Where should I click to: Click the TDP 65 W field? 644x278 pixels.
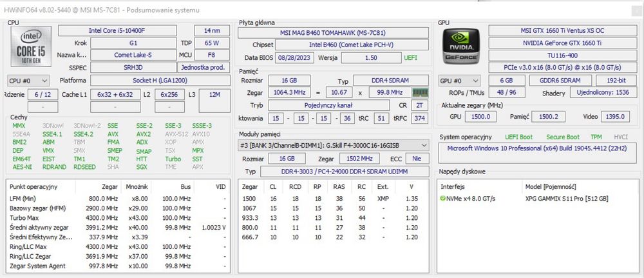pos(212,43)
